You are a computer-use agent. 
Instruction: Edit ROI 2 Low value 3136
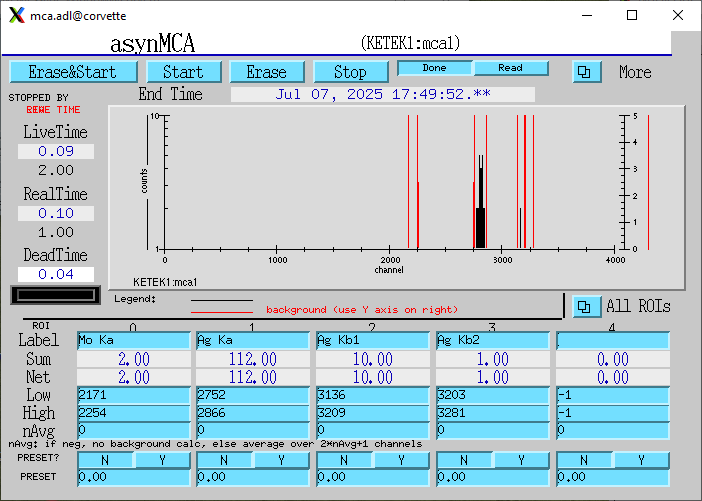point(373,395)
